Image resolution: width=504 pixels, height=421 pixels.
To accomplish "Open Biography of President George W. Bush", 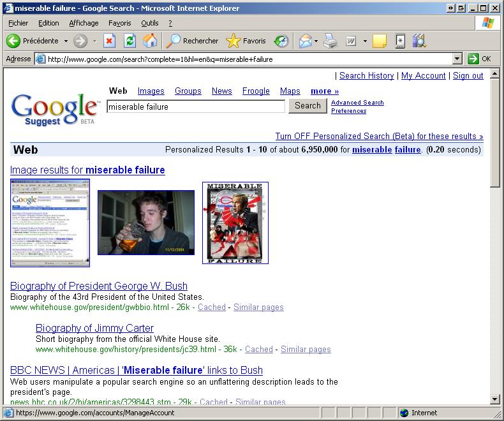I will point(99,286).
